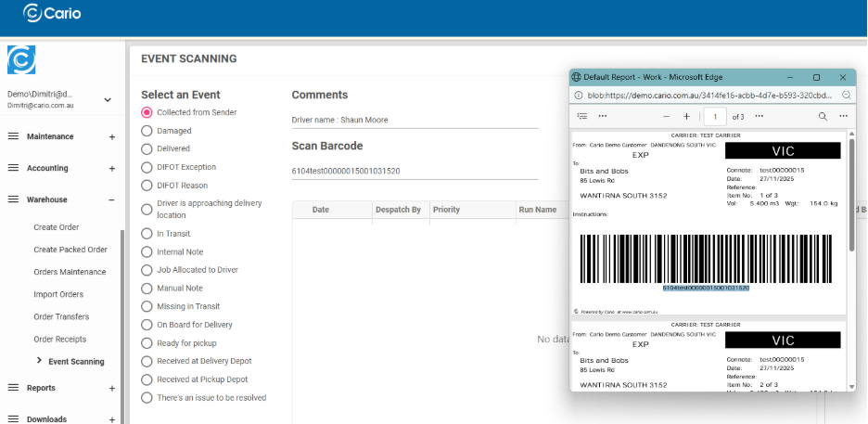The height and width of the screenshot is (424, 868).
Task: Click the Priority column header
Action: 446,210
